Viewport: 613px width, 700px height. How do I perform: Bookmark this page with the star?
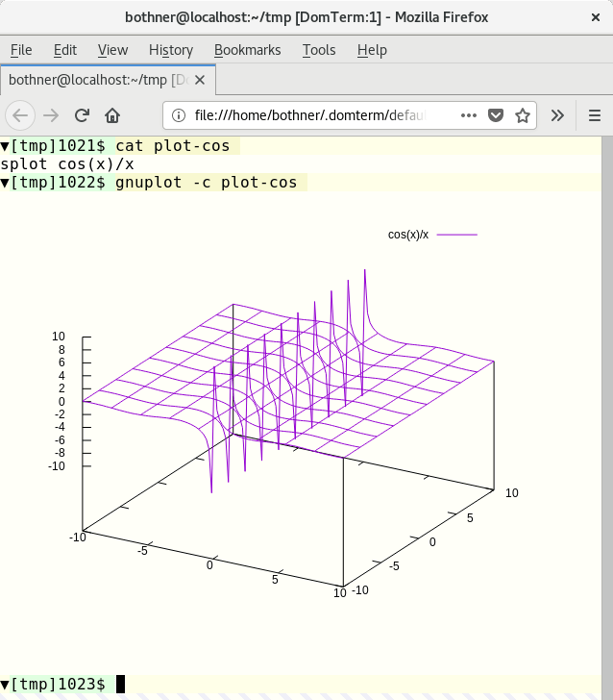[523, 115]
